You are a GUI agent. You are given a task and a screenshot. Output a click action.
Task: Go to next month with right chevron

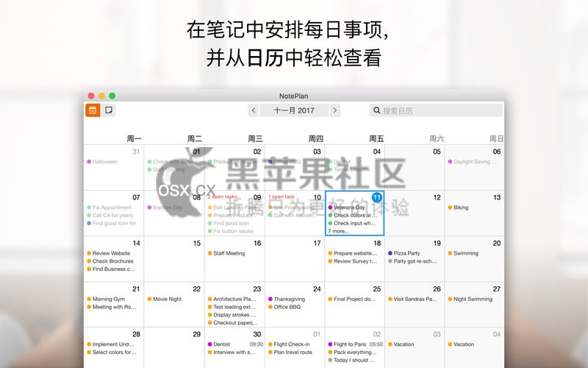[335, 110]
